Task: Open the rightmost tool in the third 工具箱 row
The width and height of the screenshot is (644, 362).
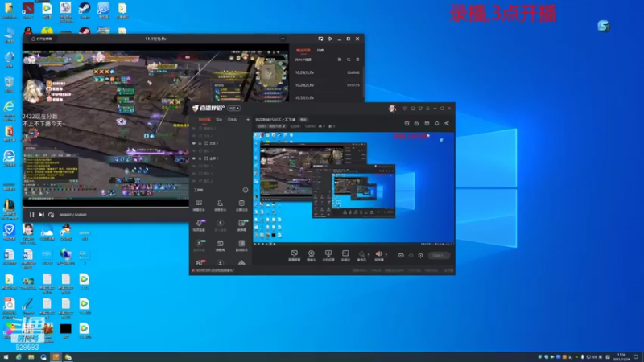Action: pyautogui.click(x=242, y=245)
